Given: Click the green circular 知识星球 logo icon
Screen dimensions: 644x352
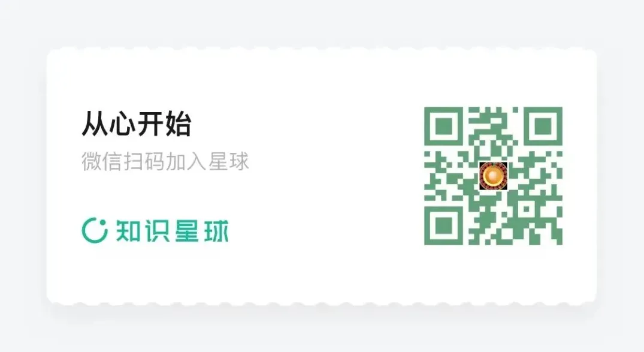Looking at the screenshot, I should (x=95, y=230).
